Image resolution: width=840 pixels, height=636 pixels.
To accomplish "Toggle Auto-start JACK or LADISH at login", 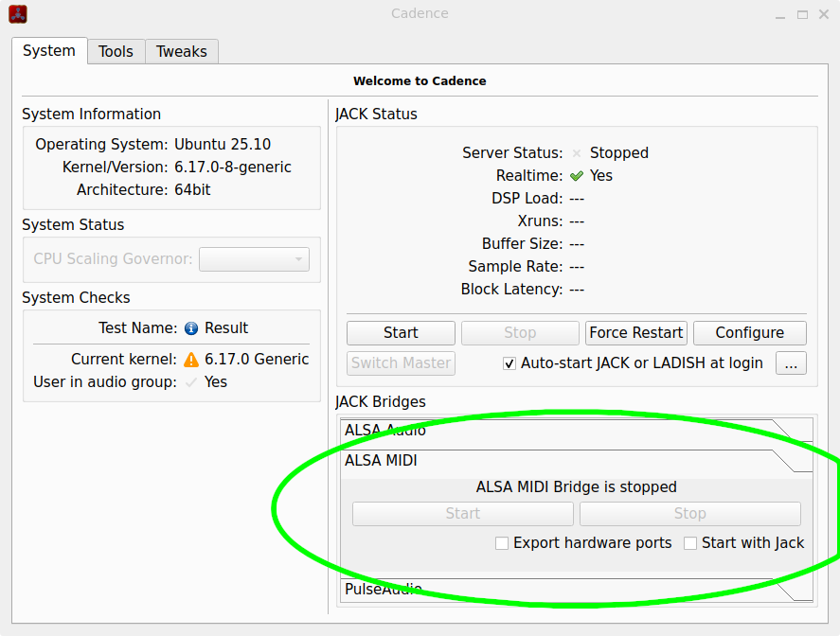I will coord(509,363).
